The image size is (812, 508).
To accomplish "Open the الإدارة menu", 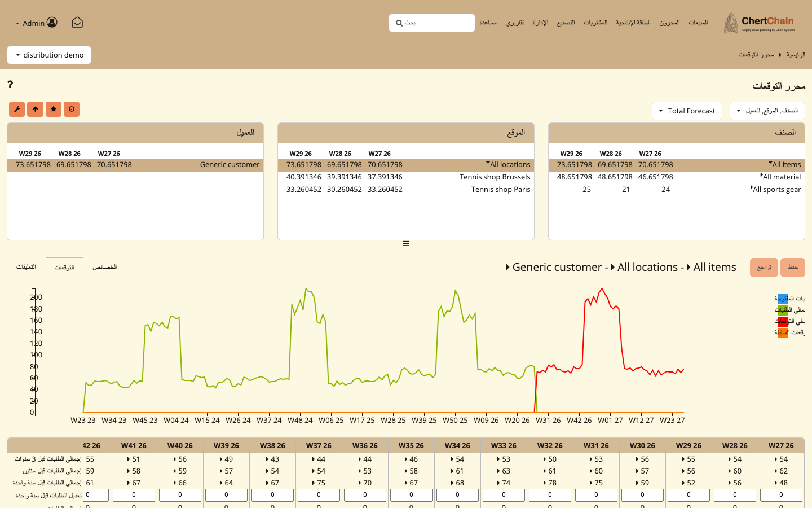I will 540,23.
